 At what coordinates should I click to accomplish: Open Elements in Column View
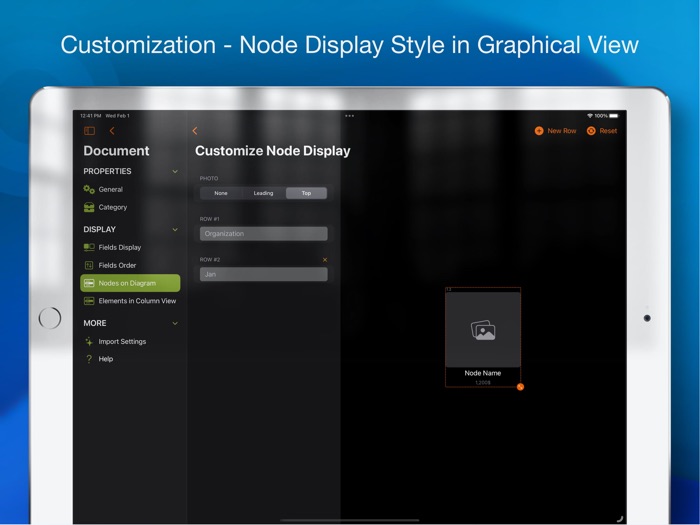(x=136, y=300)
